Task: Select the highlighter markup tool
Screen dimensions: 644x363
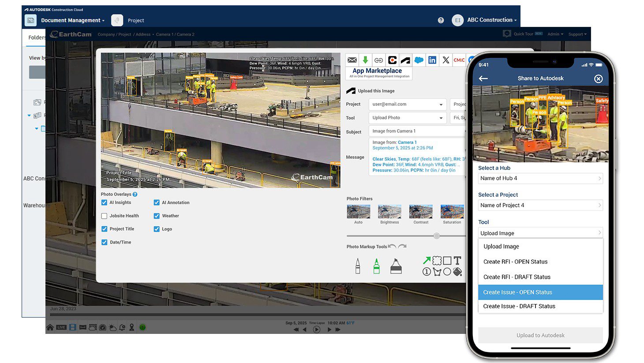Action: (396, 266)
